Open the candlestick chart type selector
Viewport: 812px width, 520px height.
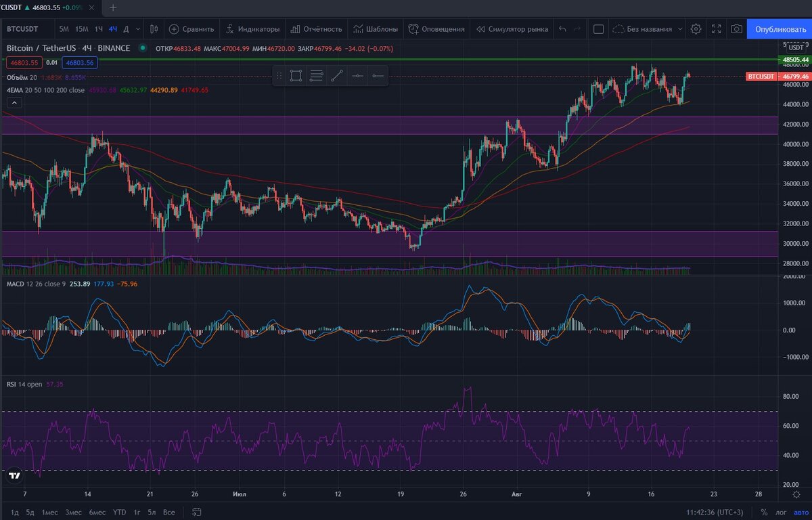[154, 29]
